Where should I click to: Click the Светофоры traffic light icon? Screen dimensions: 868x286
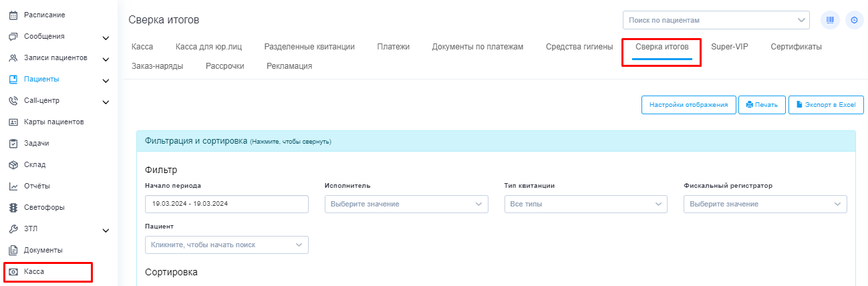tap(13, 208)
